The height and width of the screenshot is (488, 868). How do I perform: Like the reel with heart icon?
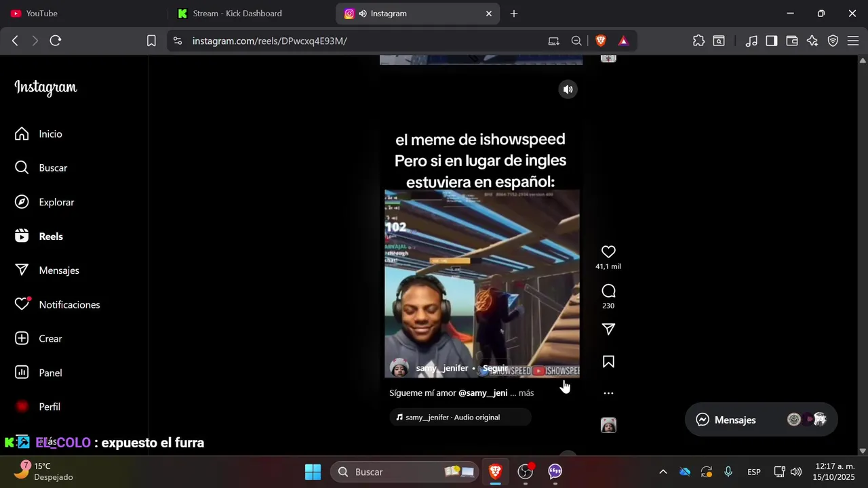pos(608,251)
